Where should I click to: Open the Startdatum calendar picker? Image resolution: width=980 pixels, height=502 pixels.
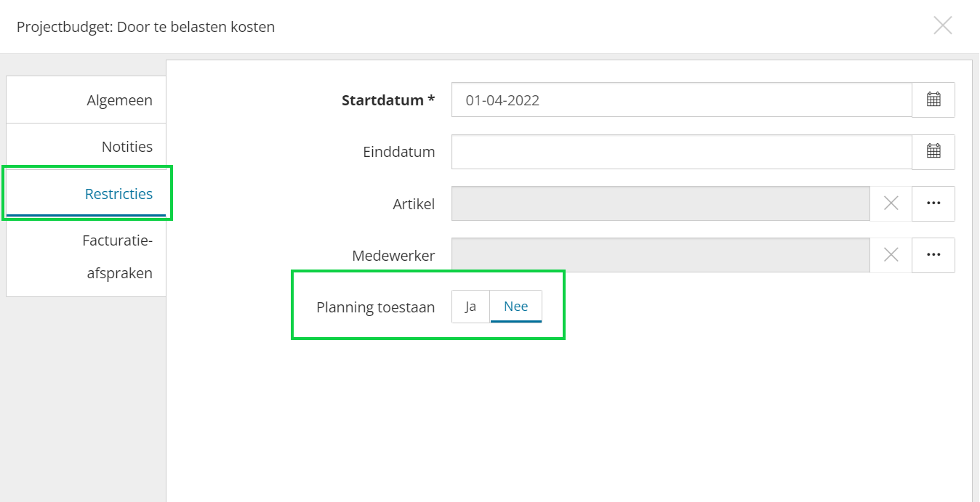click(x=933, y=100)
